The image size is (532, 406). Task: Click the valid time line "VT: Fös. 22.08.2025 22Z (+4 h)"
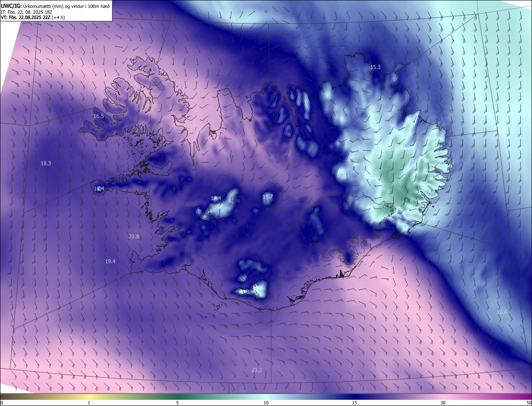(x=33, y=17)
